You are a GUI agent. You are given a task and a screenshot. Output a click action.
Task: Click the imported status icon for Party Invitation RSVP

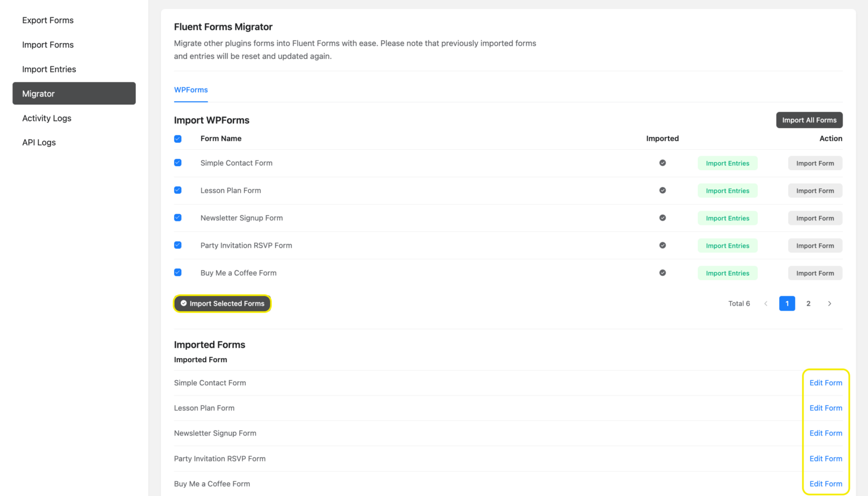(662, 245)
